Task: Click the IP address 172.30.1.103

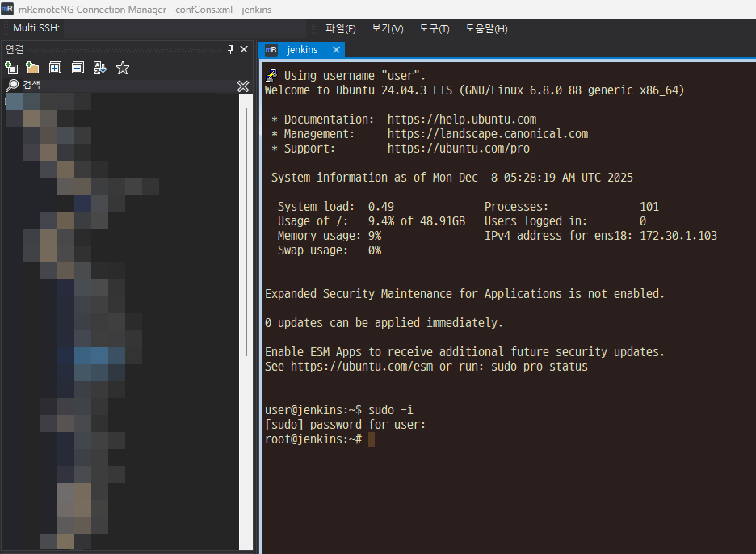Action: 678,235
